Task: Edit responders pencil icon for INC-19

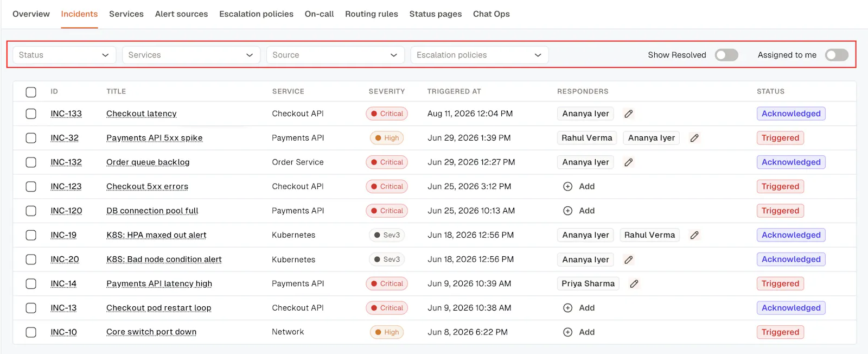Action: pos(694,235)
